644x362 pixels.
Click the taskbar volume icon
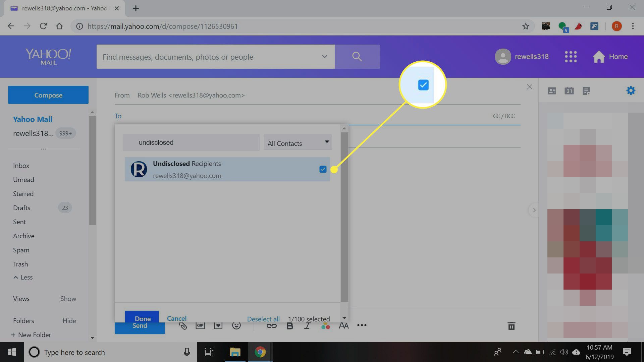[564, 352]
